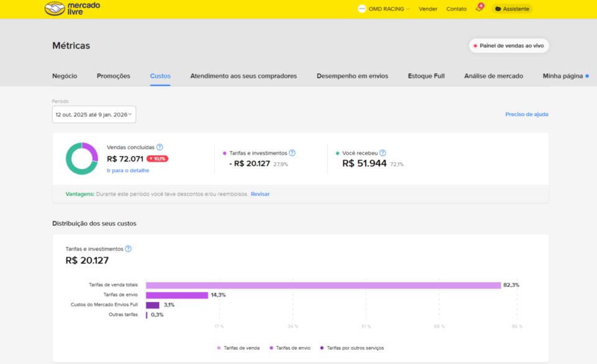Image resolution: width=597 pixels, height=364 pixels.
Task: Click the Outras tarifas bar
Action: point(147,315)
